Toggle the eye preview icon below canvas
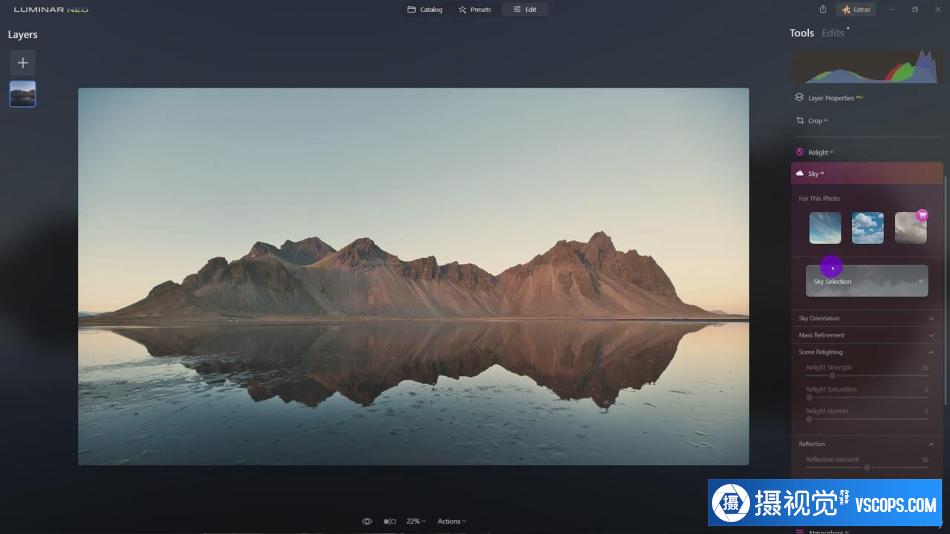The image size is (950, 534). (367, 521)
